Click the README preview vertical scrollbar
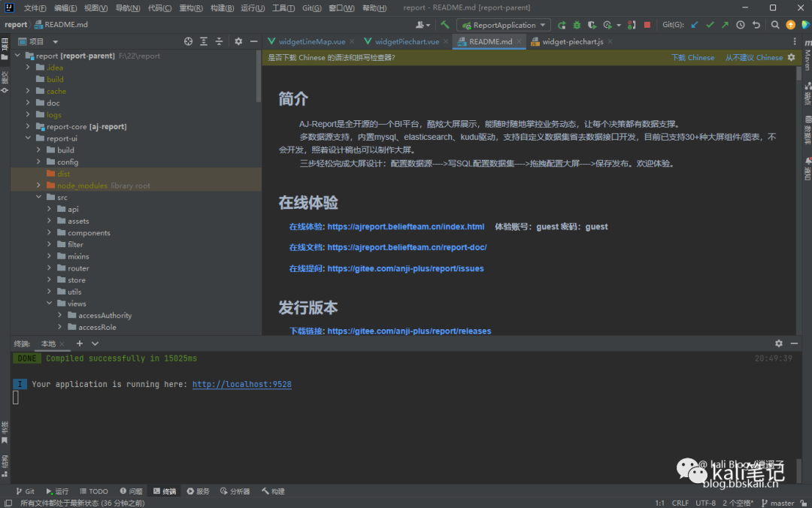This screenshot has width=812, height=508. click(798, 73)
